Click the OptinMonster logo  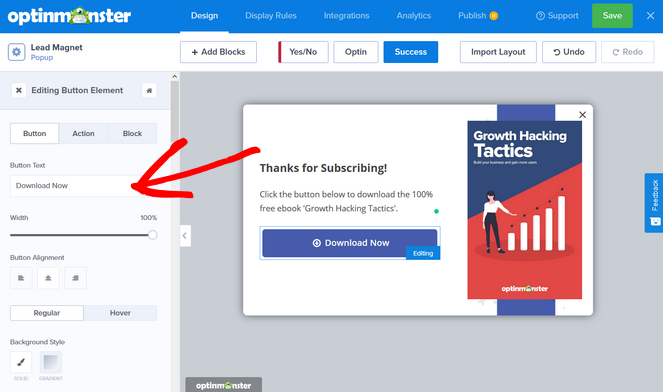[69, 16]
